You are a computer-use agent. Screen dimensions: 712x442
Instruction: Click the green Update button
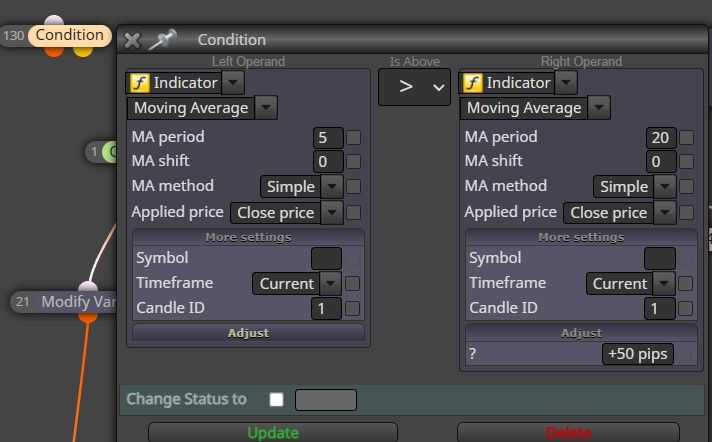(x=273, y=432)
